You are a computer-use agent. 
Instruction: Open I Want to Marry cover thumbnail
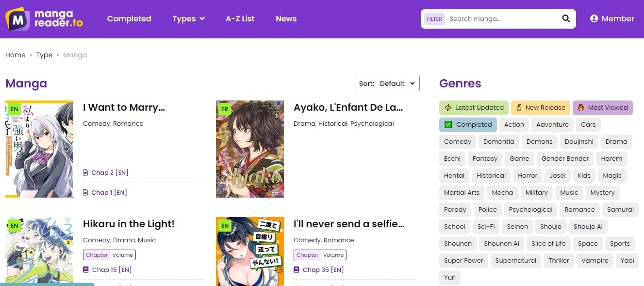tap(39, 149)
